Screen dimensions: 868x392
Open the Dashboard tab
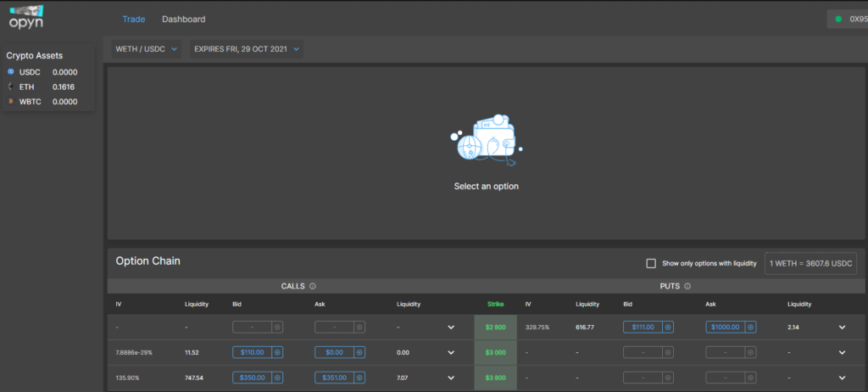(183, 19)
